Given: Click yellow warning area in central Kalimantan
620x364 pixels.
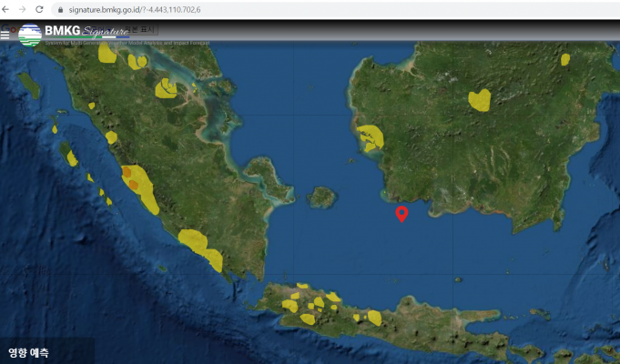Looking at the screenshot, I should coord(479,99).
